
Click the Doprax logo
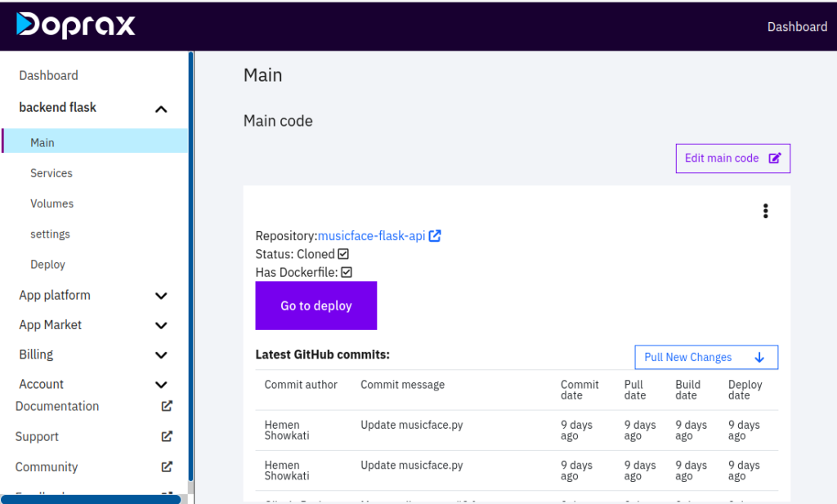[x=75, y=25]
